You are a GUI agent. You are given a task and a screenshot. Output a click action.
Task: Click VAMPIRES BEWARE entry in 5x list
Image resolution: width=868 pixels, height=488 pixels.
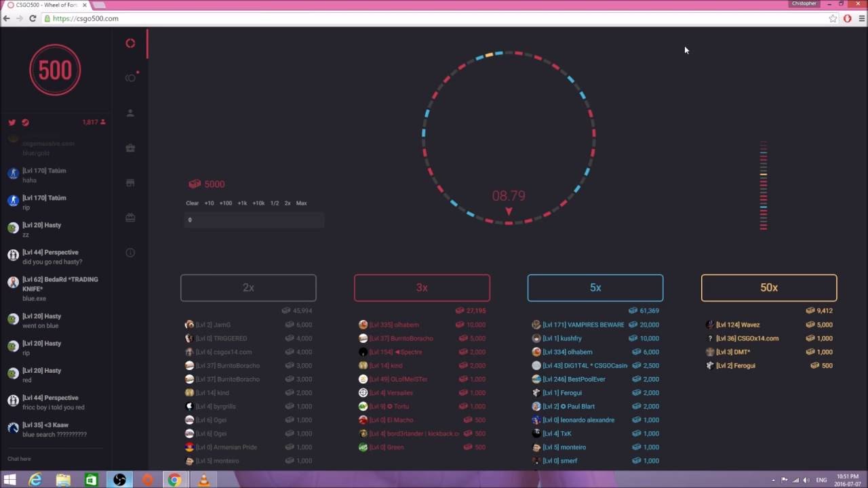[595, 325]
